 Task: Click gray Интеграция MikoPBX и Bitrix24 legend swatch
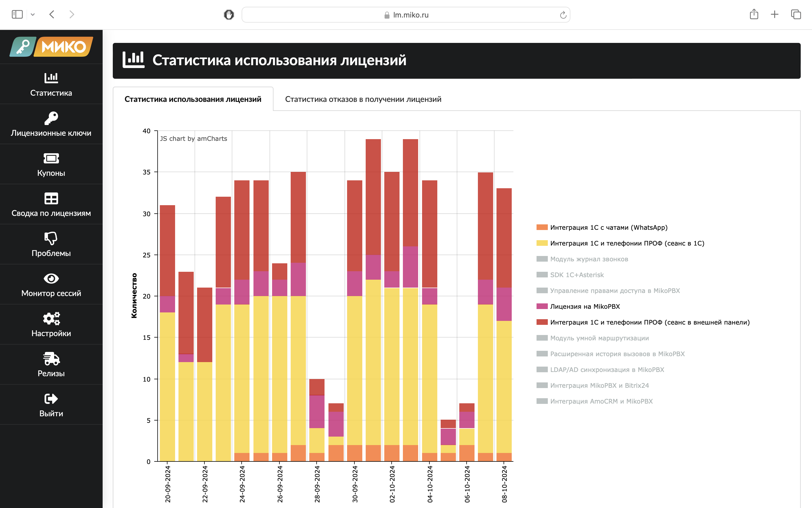click(x=542, y=385)
